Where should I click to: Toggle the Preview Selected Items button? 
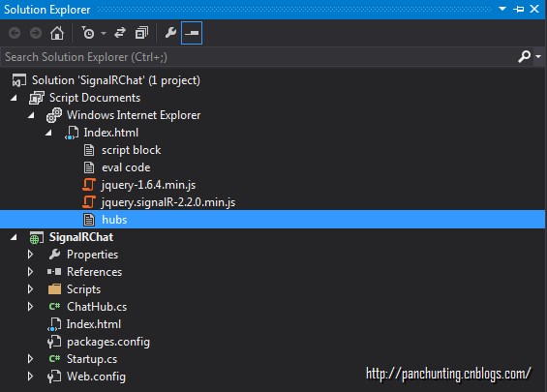tap(192, 33)
